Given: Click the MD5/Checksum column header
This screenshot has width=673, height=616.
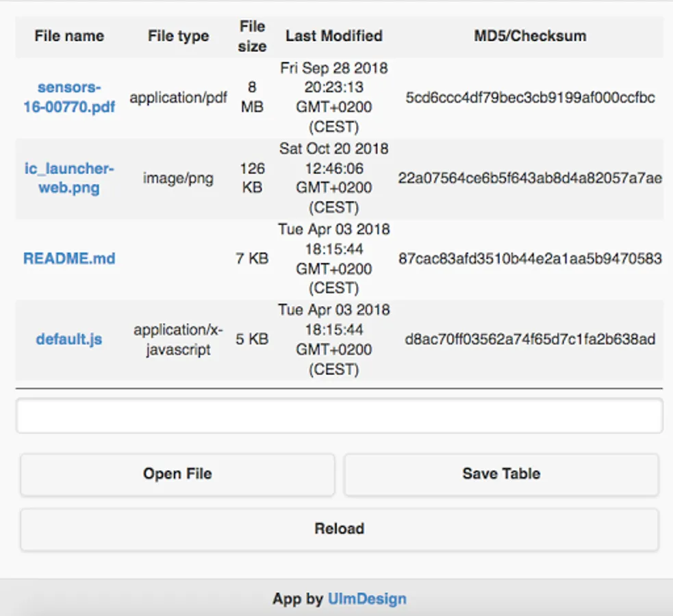Looking at the screenshot, I should [x=530, y=36].
